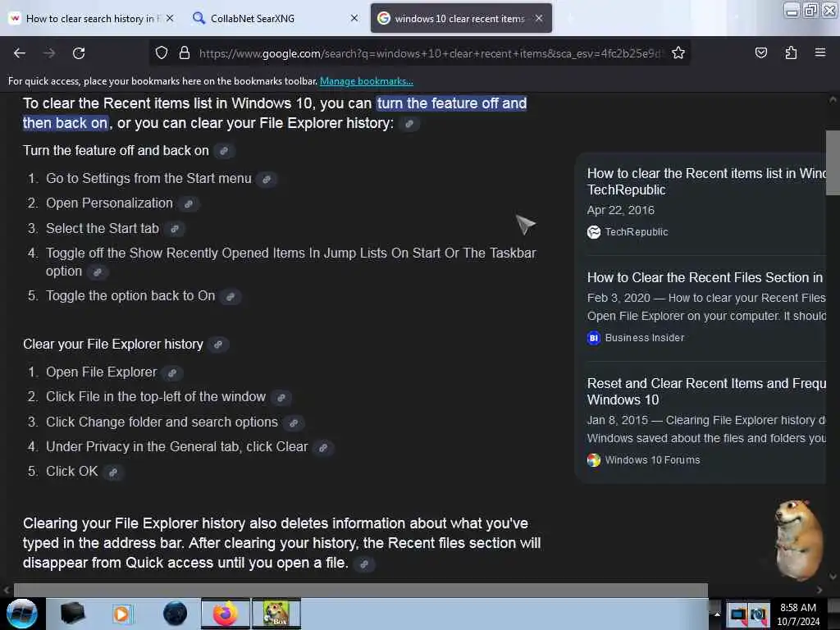Viewport: 840px width, 630px height.
Task: Click the monitor system tray icon
Action: [x=737, y=614]
